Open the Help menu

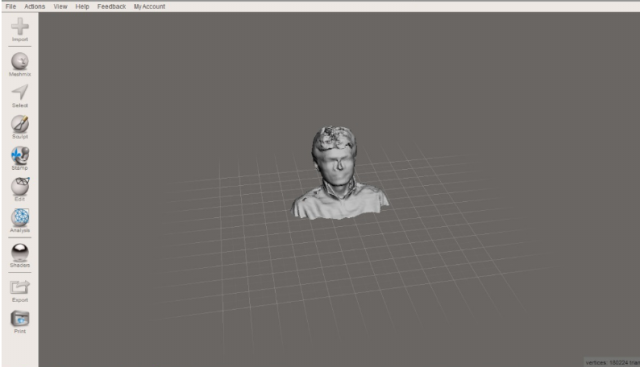tap(82, 7)
